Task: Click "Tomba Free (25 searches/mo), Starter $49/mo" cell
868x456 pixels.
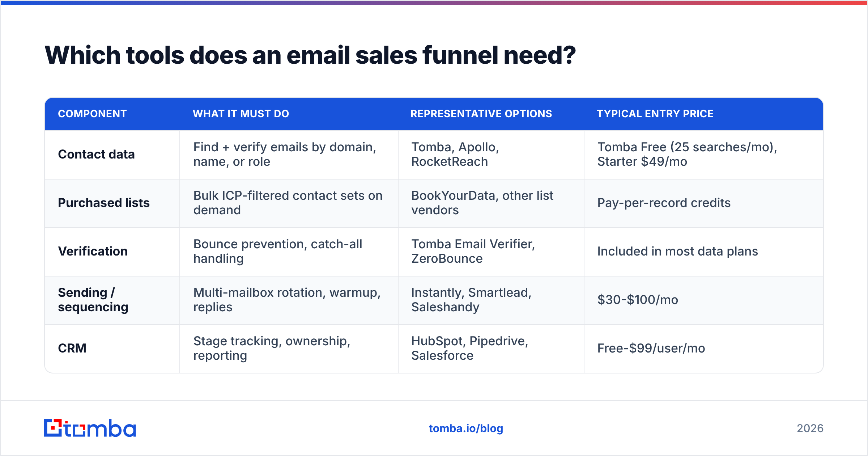Action: tap(703, 155)
